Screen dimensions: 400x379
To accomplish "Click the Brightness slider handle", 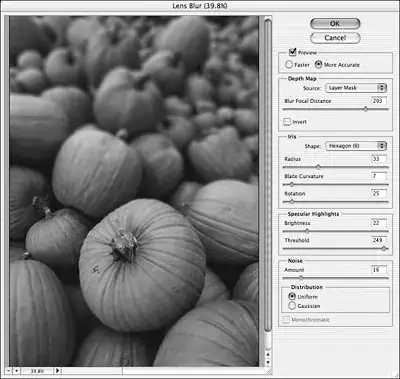I will pos(307,231).
